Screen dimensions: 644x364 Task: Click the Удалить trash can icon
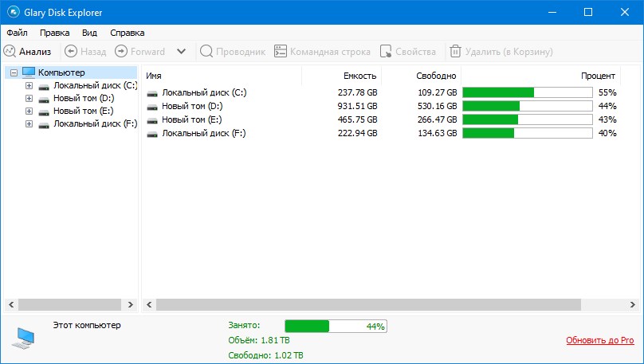[455, 51]
